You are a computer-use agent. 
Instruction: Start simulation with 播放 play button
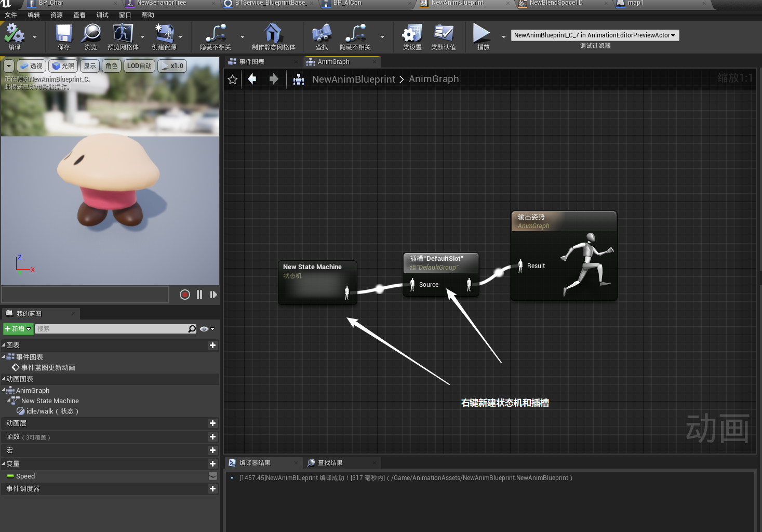[483, 37]
